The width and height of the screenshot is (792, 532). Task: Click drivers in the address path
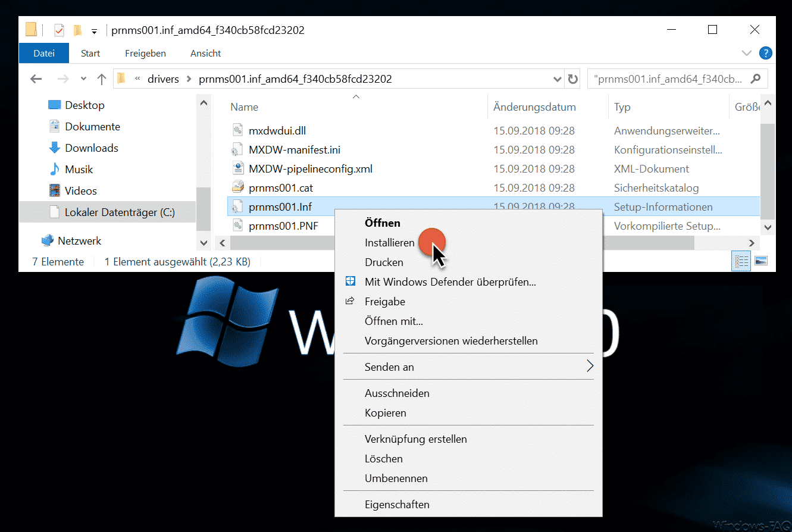click(163, 79)
